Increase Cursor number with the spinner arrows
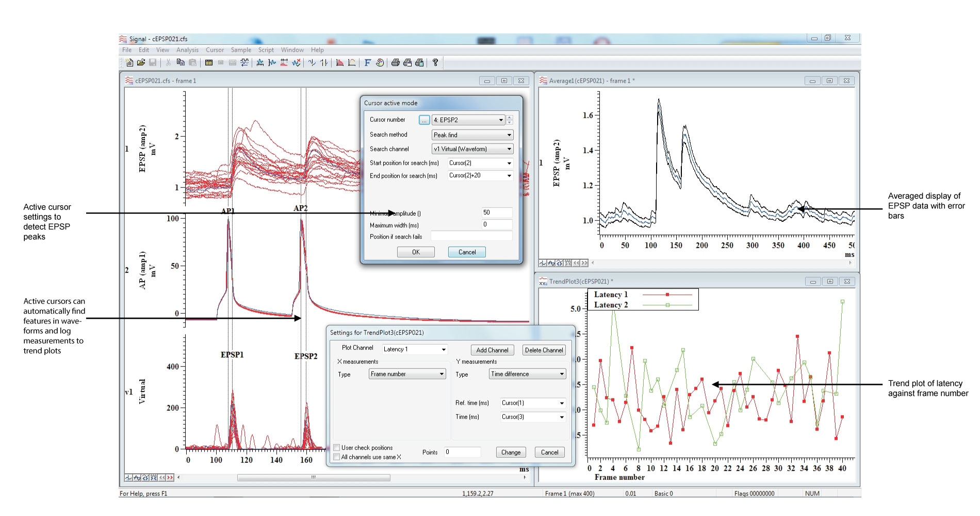Screen dimensions: 980x516 tap(509, 120)
